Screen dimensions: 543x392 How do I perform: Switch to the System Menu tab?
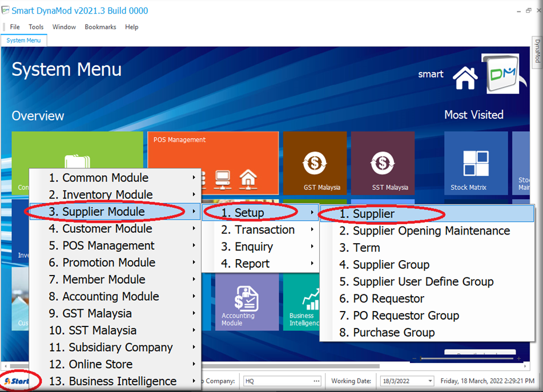click(x=23, y=41)
